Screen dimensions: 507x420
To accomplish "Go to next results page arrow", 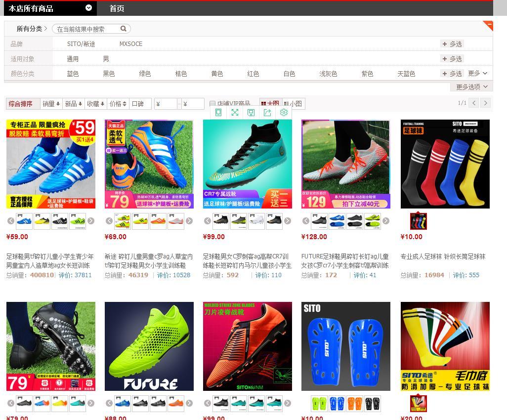I will 485,103.
